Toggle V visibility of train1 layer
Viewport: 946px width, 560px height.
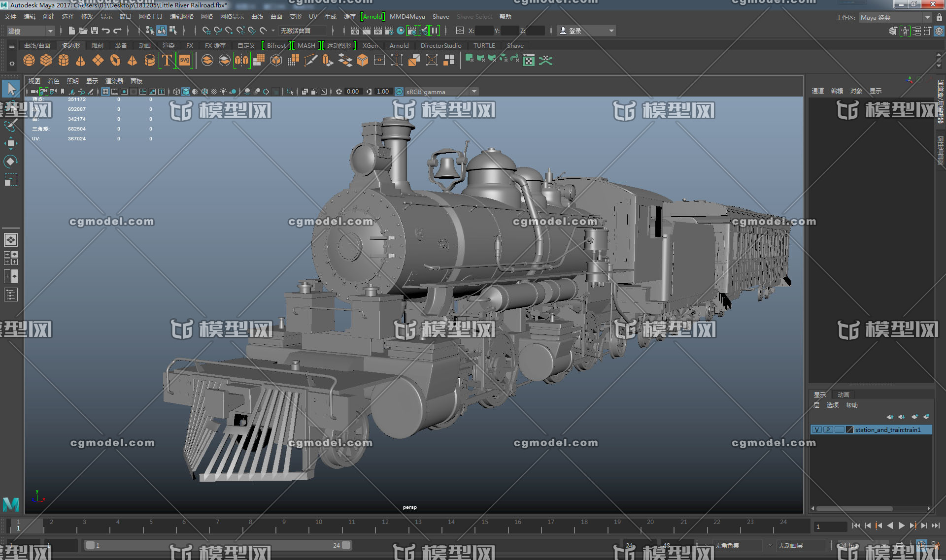(x=817, y=429)
